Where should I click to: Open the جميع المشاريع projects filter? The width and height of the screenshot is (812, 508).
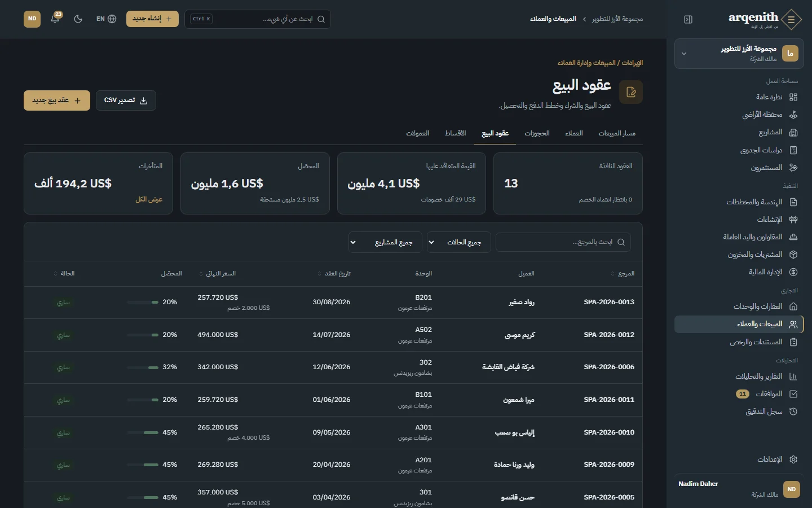click(x=386, y=242)
